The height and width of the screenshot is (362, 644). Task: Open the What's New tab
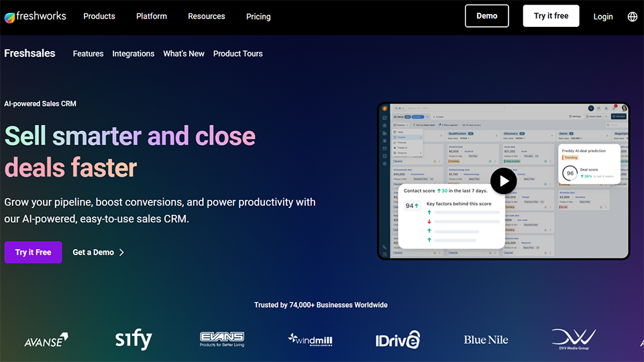(184, 54)
